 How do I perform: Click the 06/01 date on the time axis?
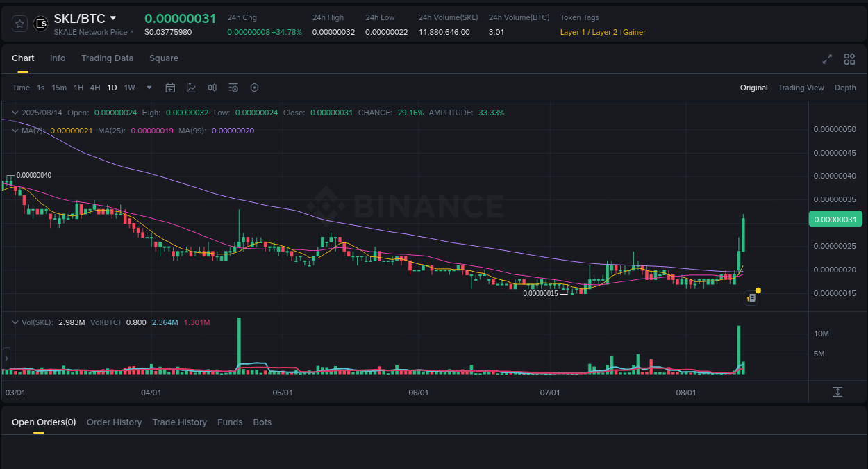[x=418, y=393]
